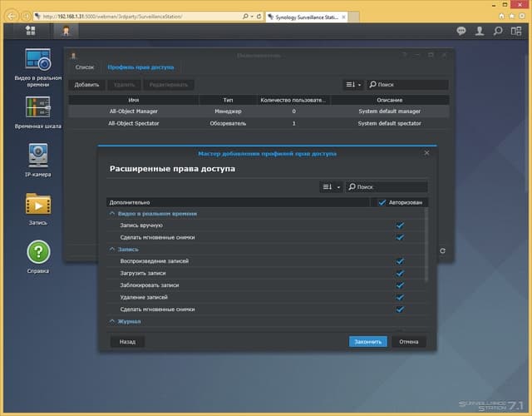This screenshot has width=532, height=416.
Task: Open the filter dropdown in the user window
Action: pos(353,85)
